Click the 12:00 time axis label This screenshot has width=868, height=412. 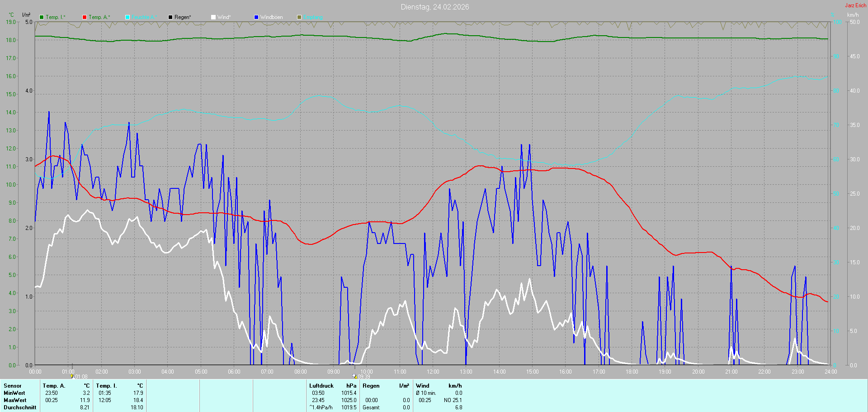click(x=433, y=372)
